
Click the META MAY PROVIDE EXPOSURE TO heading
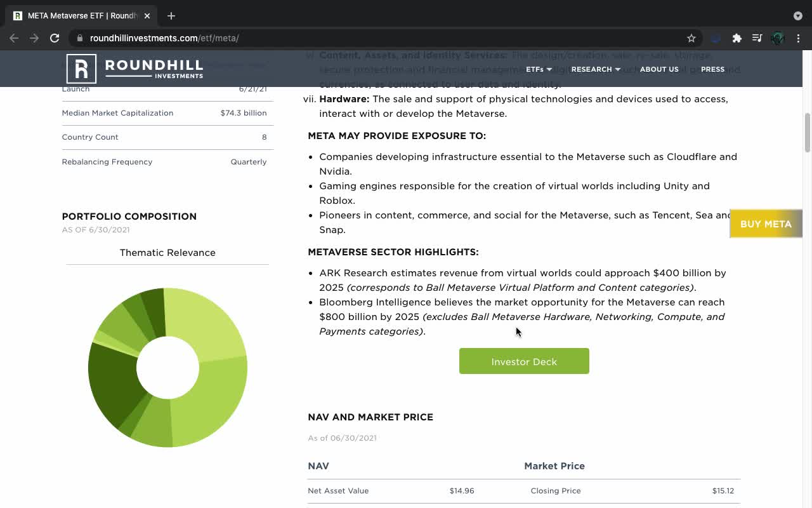click(x=397, y=136)
